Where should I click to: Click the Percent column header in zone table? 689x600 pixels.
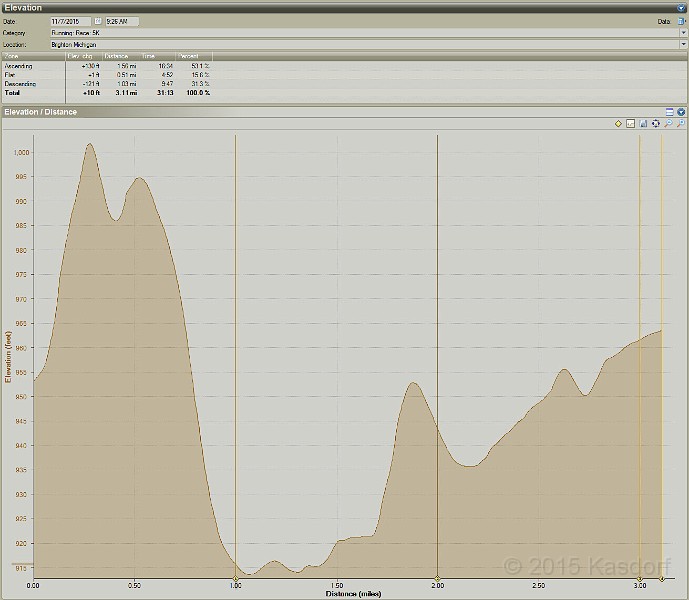(190, 56)
